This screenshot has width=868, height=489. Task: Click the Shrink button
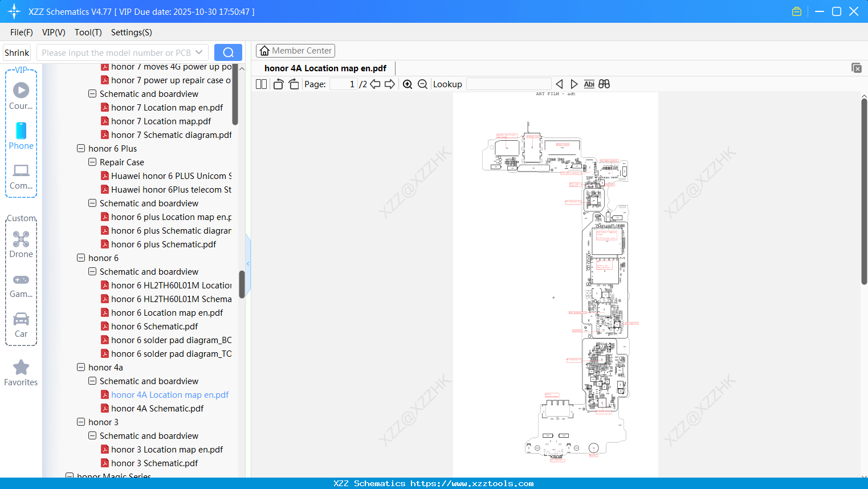[17, 52]
